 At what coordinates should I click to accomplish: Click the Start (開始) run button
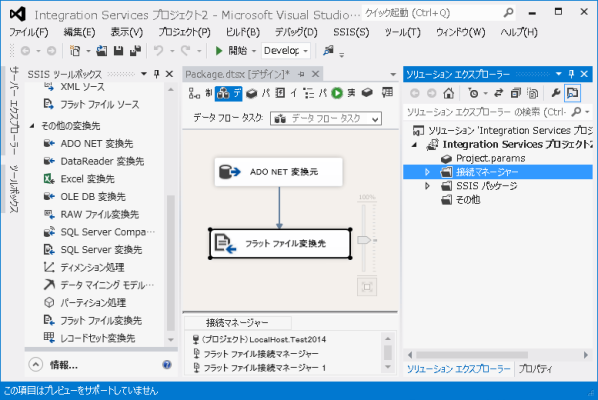point(231,50)
